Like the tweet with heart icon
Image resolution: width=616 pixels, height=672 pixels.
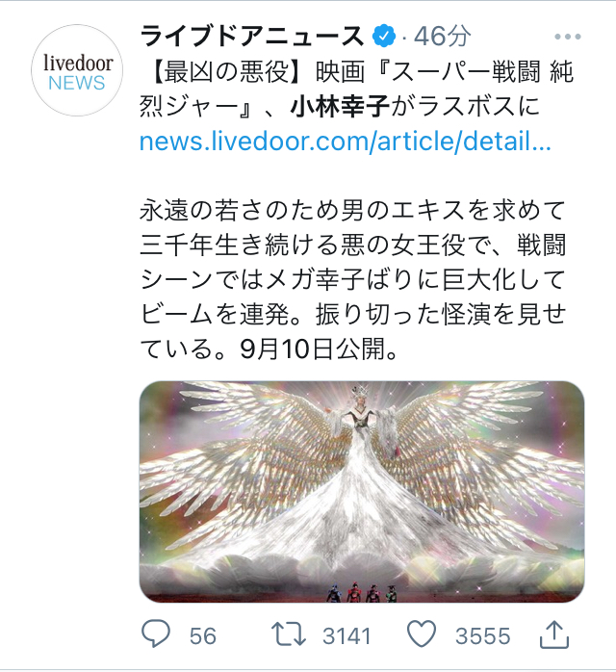point(422,633)
